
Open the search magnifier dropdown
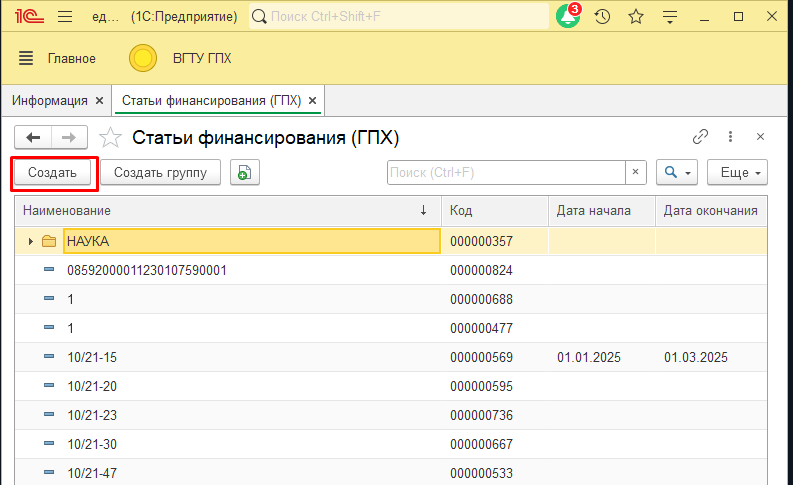coord(678,173)
